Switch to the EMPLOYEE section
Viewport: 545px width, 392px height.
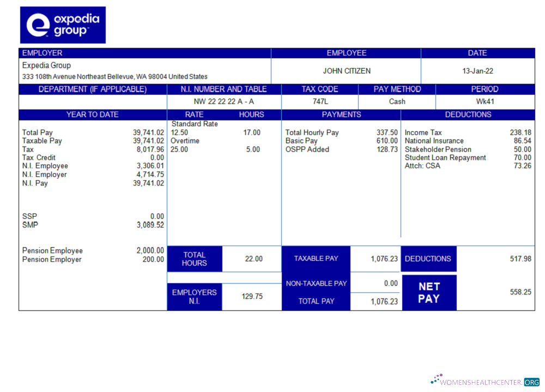[x=347, y=53]
